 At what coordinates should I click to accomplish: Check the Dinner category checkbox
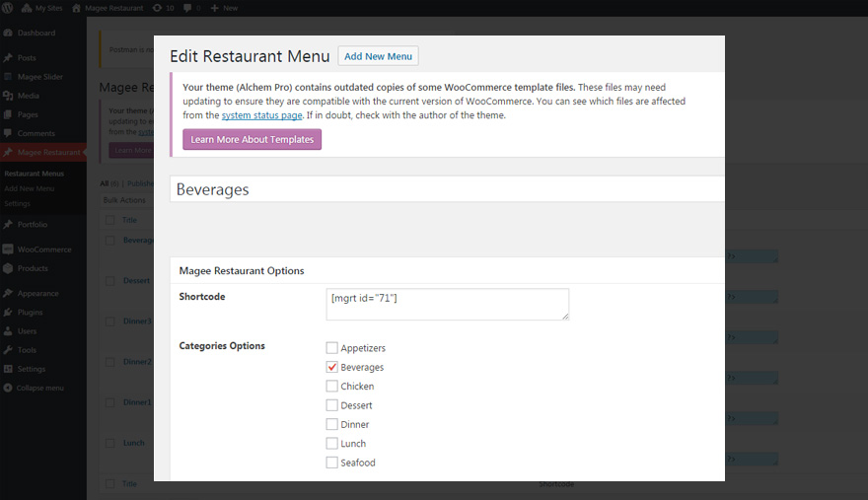tap(331, 424)
